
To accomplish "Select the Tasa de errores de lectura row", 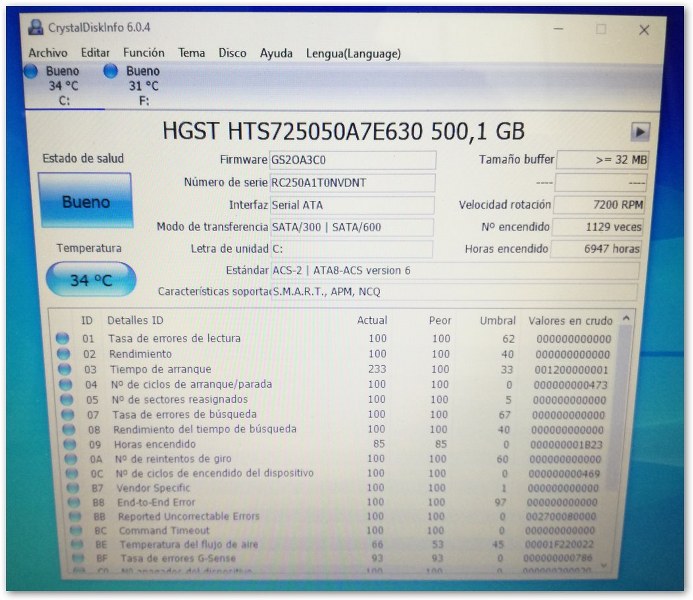I will pos(335,338).
